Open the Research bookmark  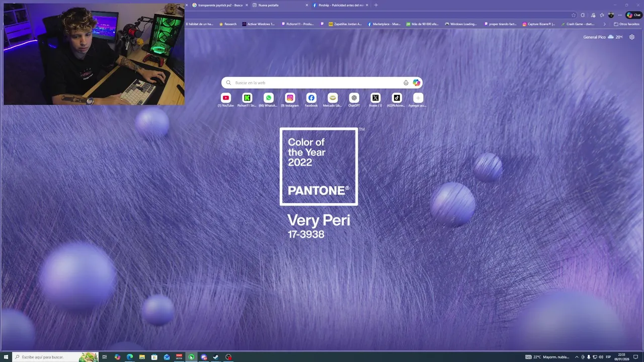tap(227, 24)
